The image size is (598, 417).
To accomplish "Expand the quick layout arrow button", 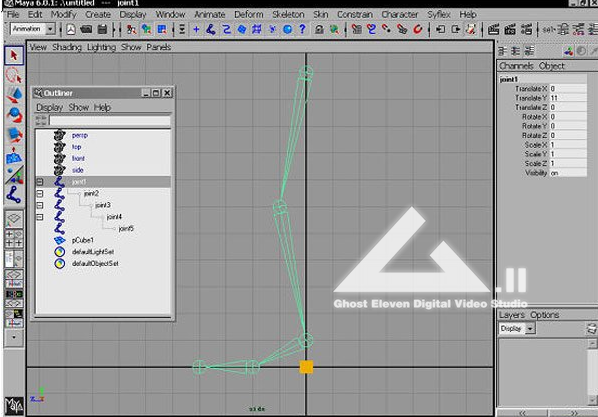I will pyautogui.click(x=14, y=337).
